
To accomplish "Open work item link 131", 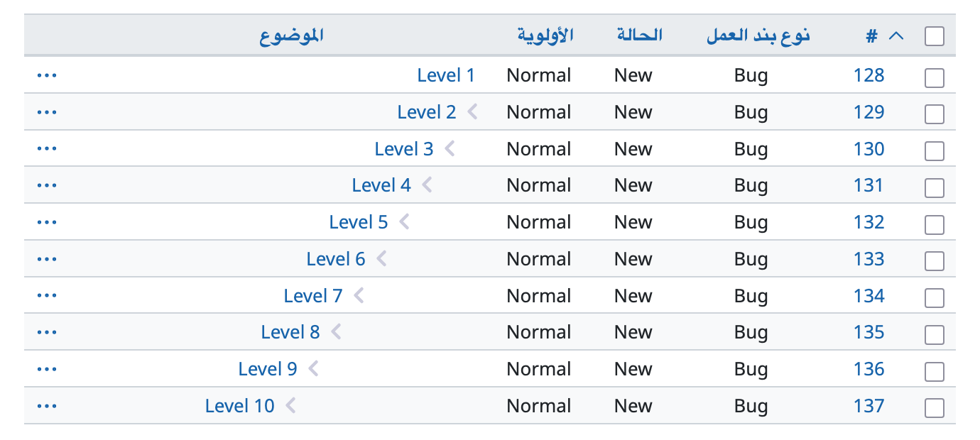I will coord(869,185).
